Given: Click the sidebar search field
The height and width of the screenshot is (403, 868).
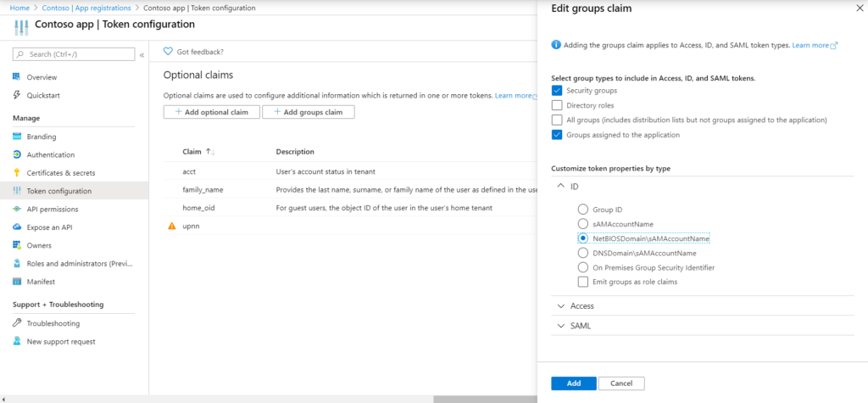Looking at the screenshot, I should tap(74, 54).
